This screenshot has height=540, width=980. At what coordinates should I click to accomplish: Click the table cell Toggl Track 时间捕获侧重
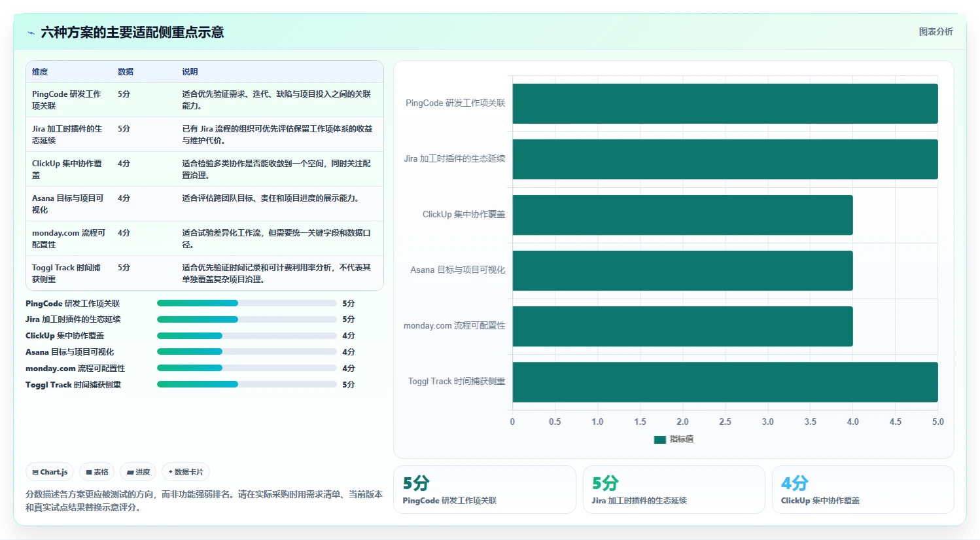(68, 273)
